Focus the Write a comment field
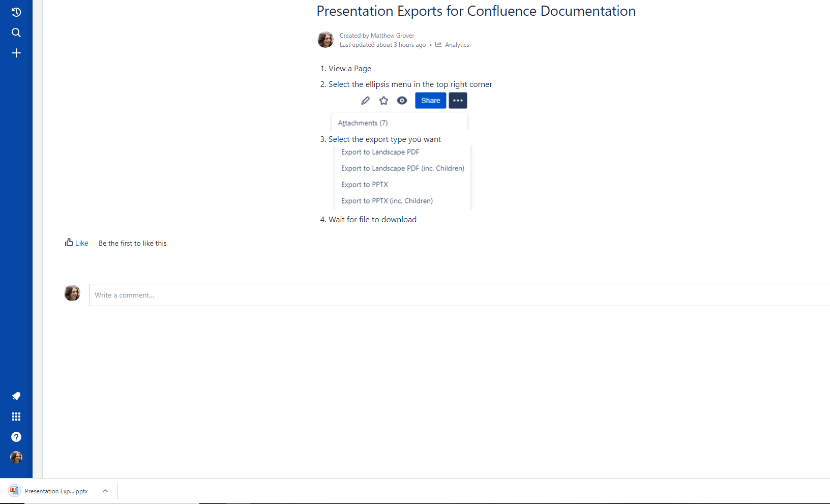The width and height of the screenshot is (830, 504). point(459,295)
